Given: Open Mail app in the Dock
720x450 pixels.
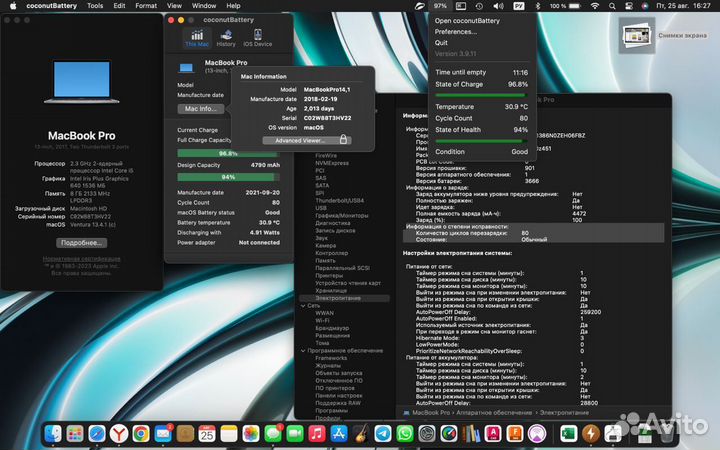Looking at the screenshot, I should [x=163, y=433].
